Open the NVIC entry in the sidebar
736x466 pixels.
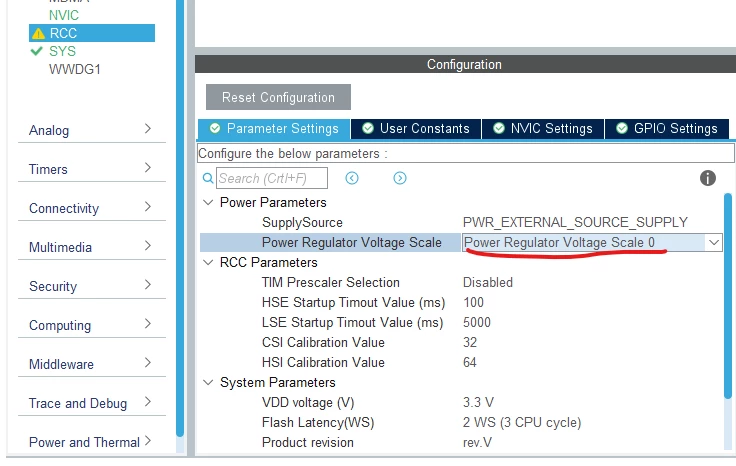coord(64,15)
